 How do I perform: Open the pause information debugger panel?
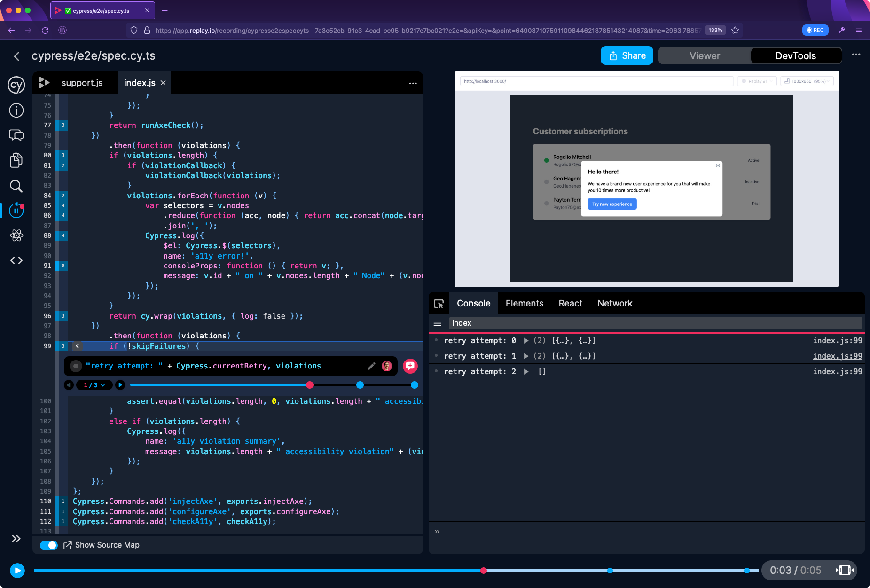[16, 210]
